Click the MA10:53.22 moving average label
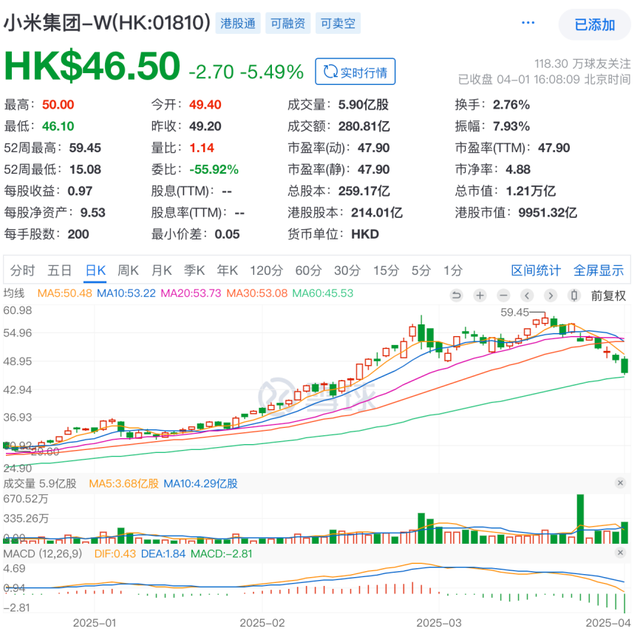This screenshot has height=634, width=640. tap(126, 293)
